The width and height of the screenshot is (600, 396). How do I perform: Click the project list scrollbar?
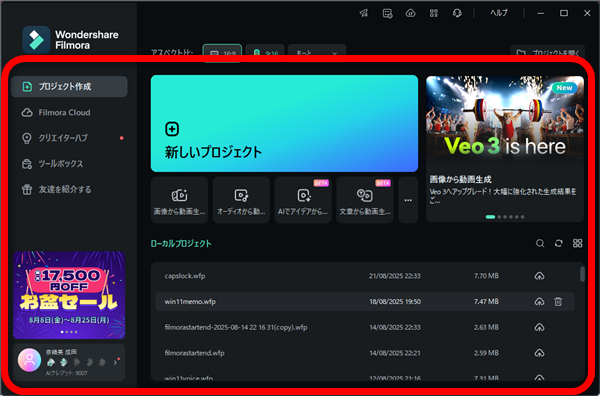pyautogui.click(x=582, y=274)
